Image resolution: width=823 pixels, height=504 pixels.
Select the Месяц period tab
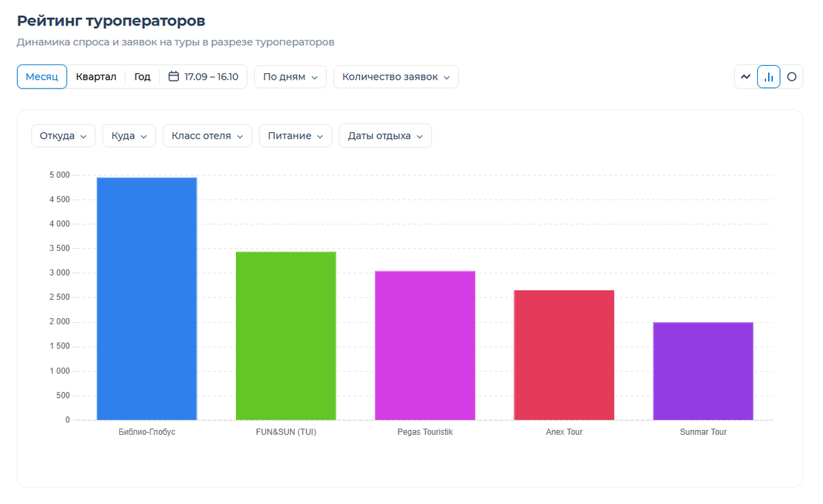[x=42, y=77]
